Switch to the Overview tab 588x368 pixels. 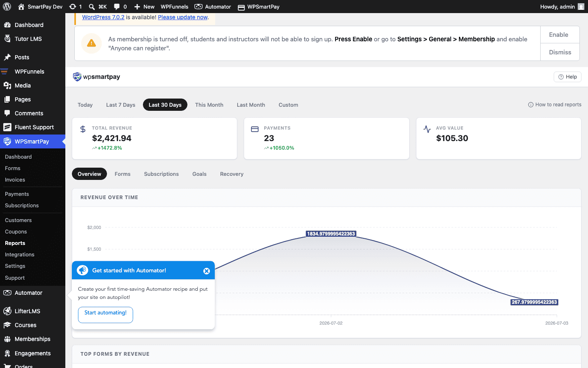[x=89, y=174]
